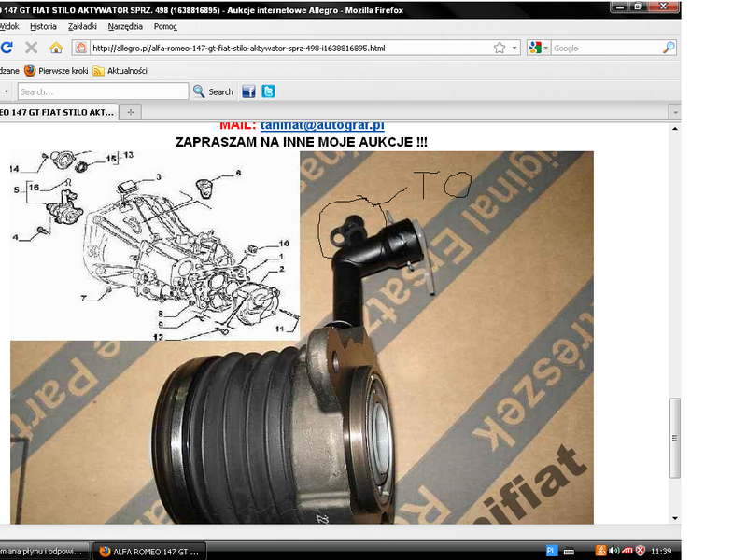Open the Twitter toolbar icon
The image size is (747, 560).
pos(269,91)
